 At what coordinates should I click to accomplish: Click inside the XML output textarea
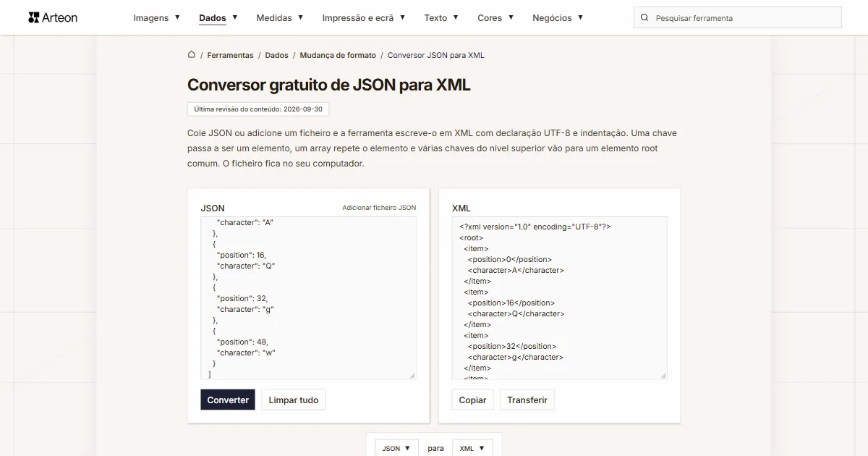point(559,297)
